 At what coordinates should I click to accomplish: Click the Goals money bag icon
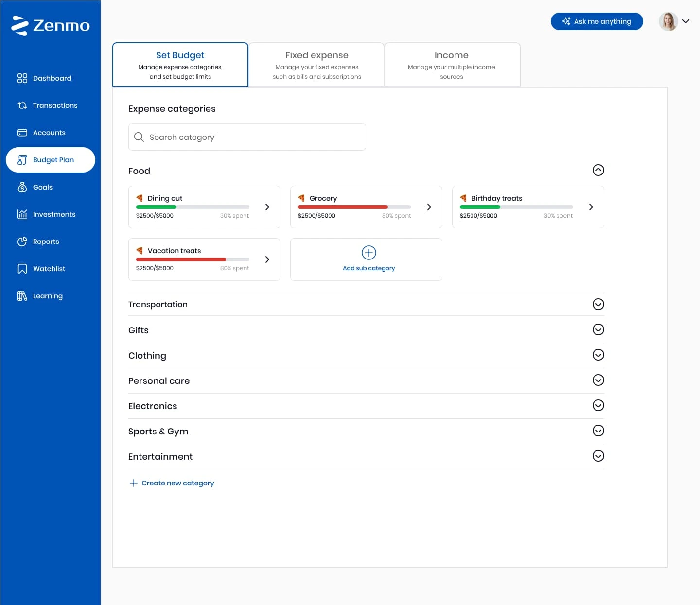tap(22, 187)
